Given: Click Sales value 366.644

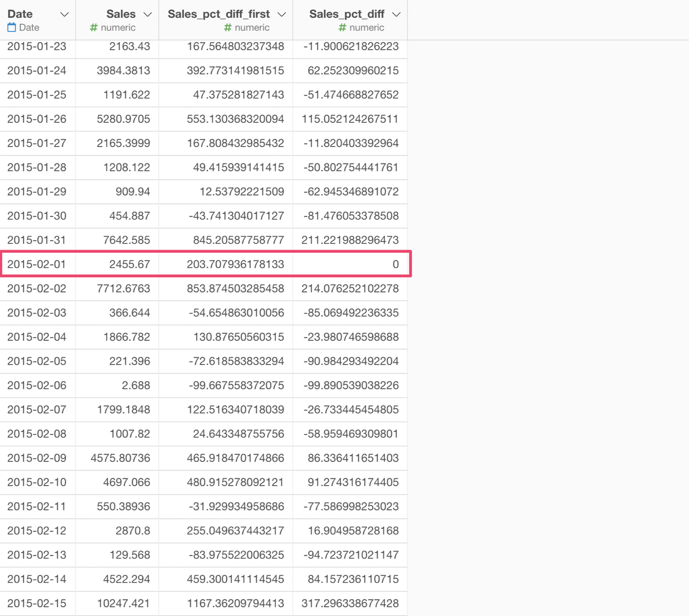Looking at the screenshot, I should 130,313.
